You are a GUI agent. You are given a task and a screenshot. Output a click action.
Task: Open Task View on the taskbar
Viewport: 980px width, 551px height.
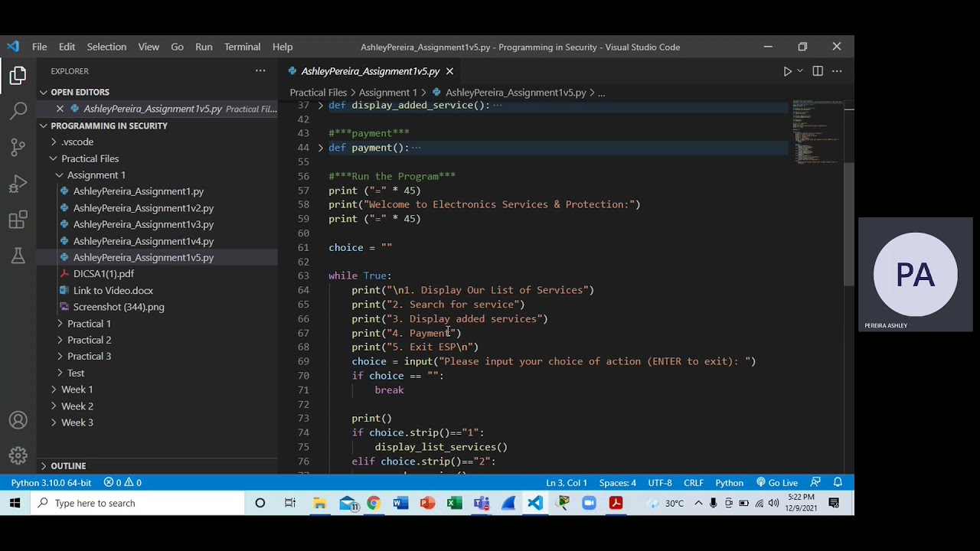coord(290,503)
